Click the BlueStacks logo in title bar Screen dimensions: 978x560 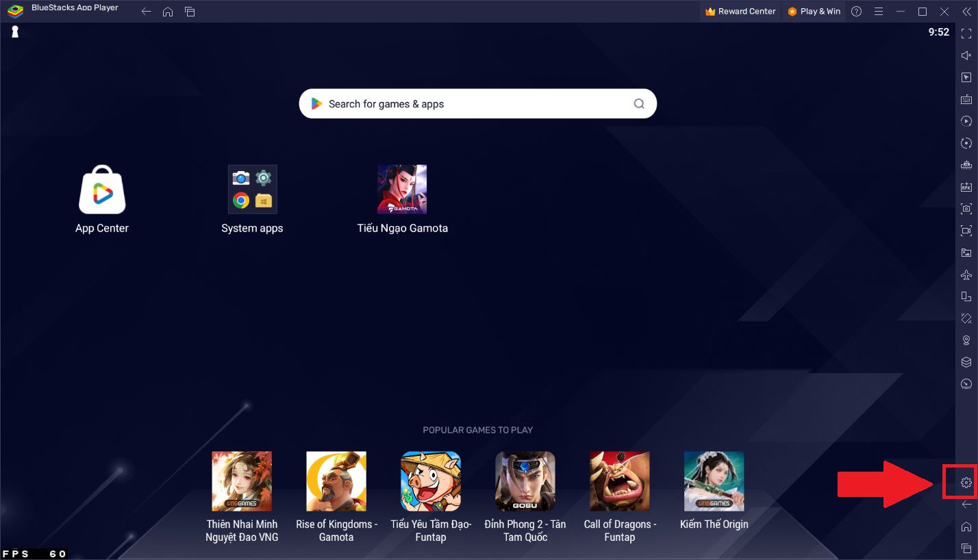coord(15,11)
